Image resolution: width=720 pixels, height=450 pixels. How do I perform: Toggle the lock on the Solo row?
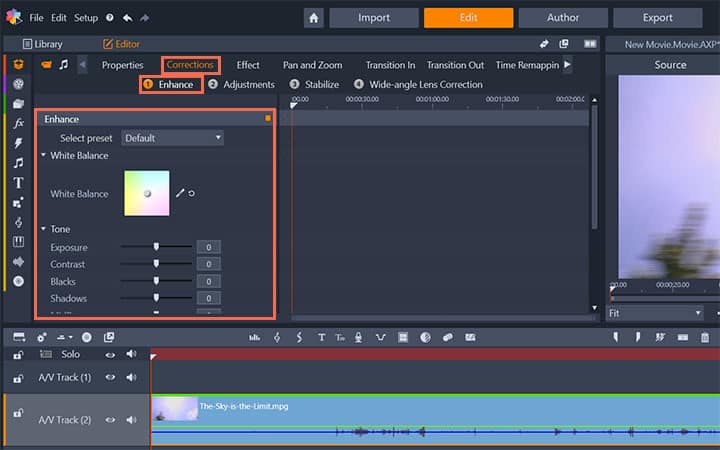(x=18, y=355)
